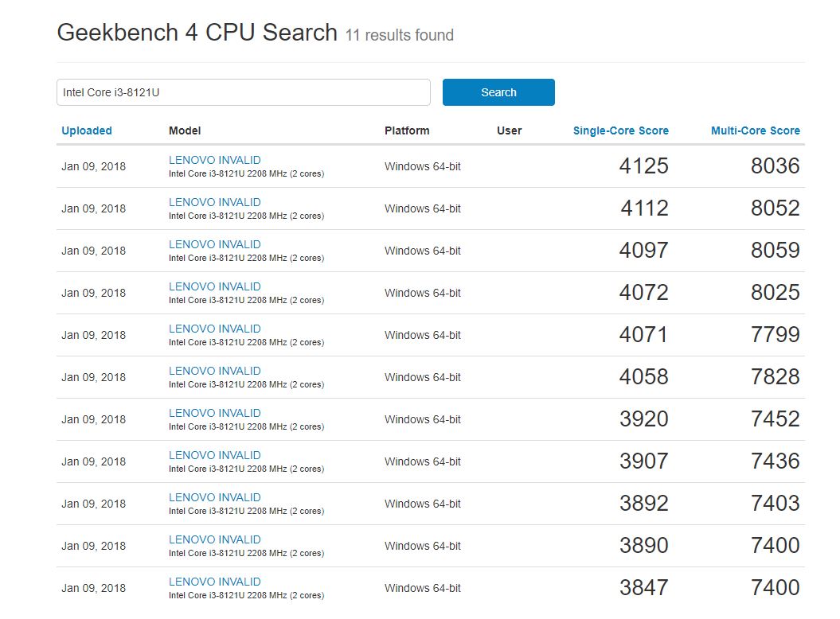Click the User column header
The height and width of the screenshot is (619, 840).
509,130
